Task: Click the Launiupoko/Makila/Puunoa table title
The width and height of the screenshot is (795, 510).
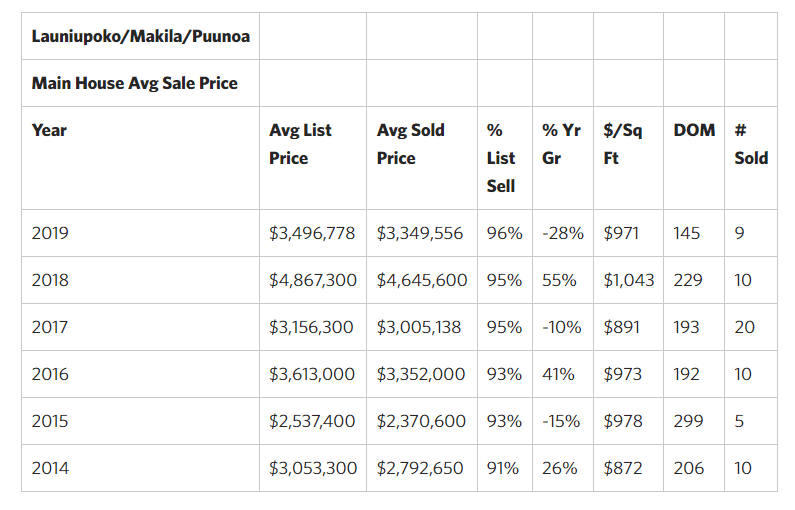Action: [140, 36]
